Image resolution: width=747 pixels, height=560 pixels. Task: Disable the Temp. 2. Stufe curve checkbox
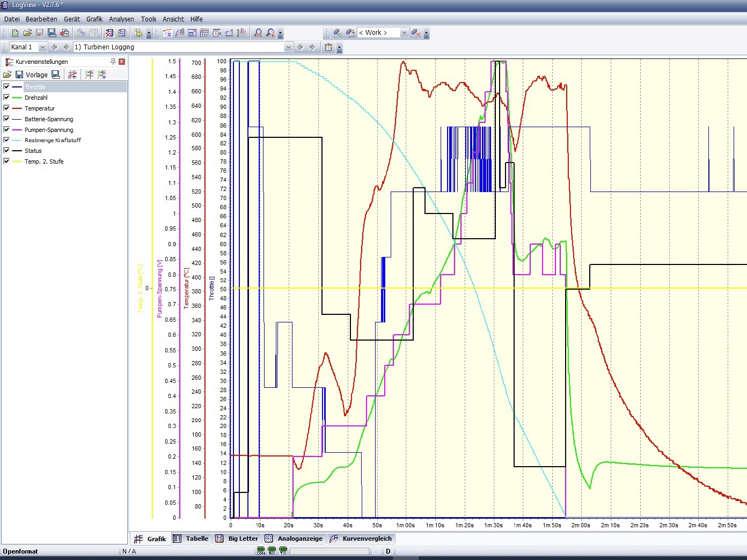click(x=6, y=161)
